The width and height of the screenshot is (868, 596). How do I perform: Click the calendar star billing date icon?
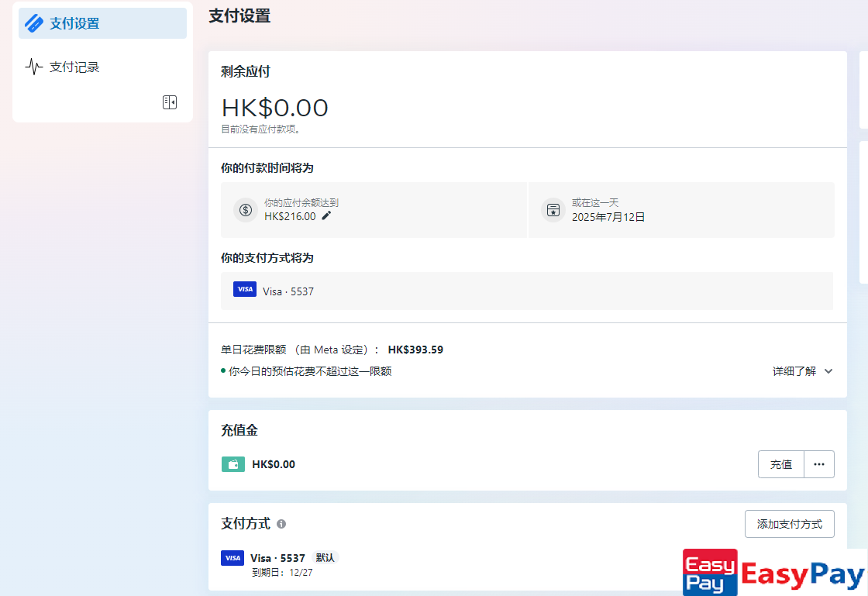(x=553, y=210)
